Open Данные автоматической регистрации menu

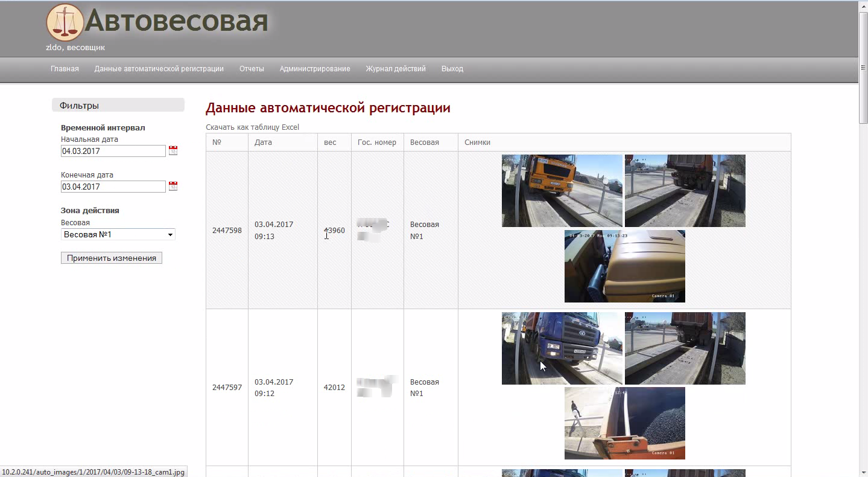(159, 69)
